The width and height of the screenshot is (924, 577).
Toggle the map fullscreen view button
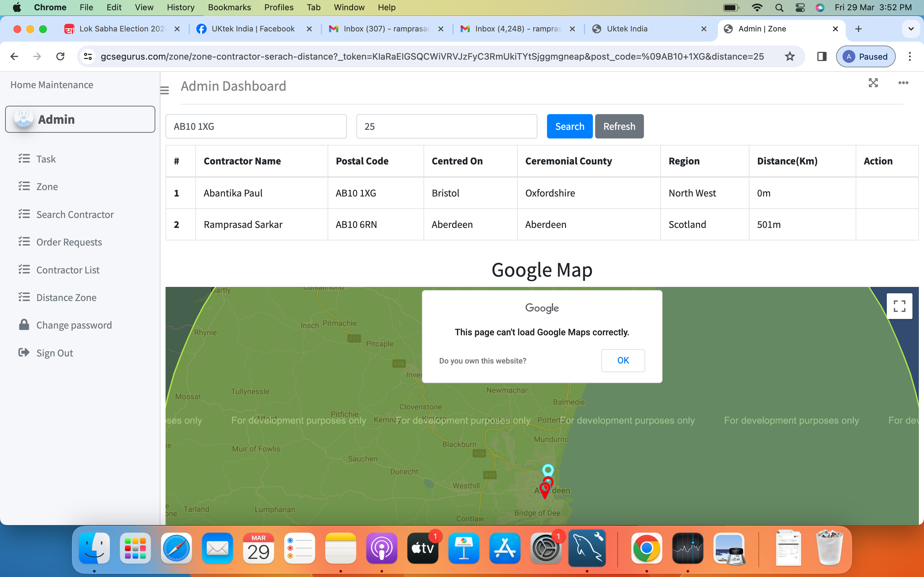pos(899,306)
